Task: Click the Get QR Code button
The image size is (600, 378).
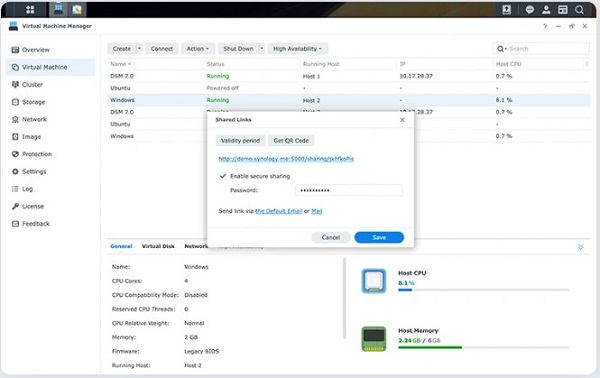Action: (291, 140)
